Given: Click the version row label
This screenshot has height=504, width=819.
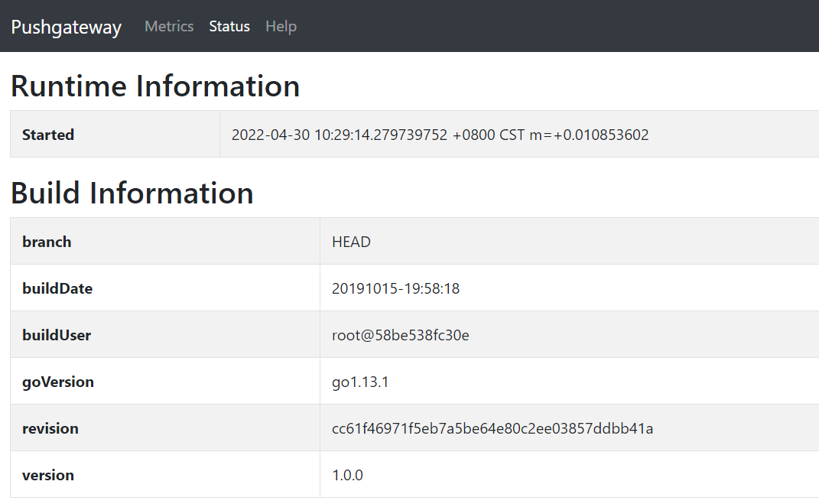Looking at the screenshot, I should (x=48, y=475).
